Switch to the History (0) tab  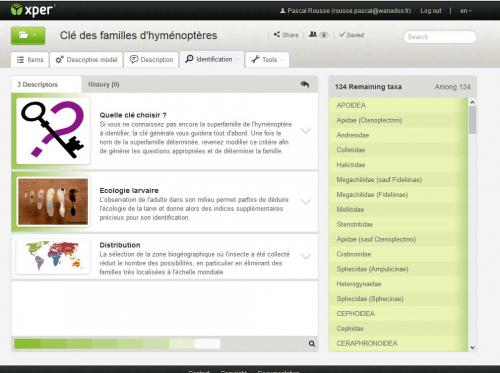(104, 85)
